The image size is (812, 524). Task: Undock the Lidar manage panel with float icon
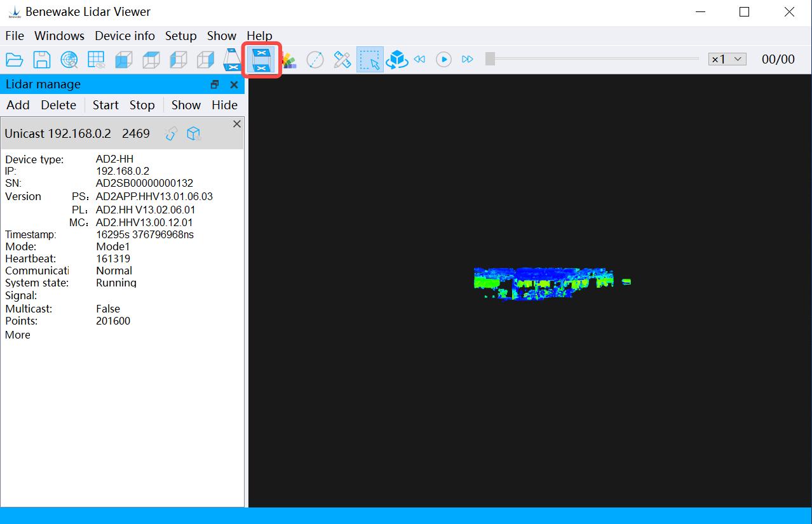coord(215,84)
